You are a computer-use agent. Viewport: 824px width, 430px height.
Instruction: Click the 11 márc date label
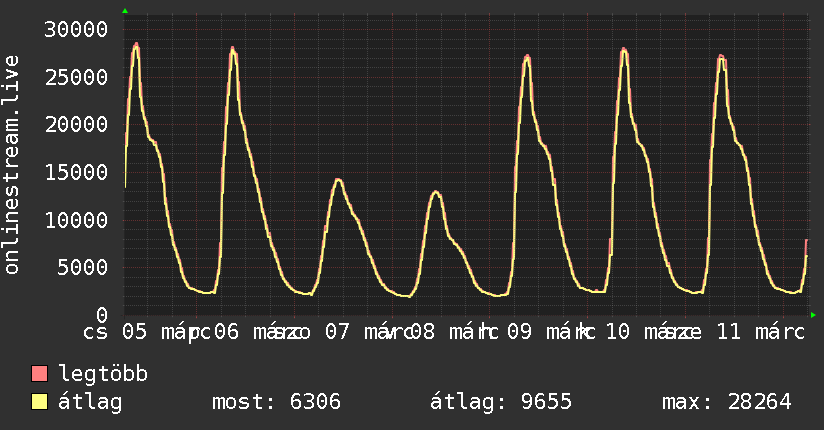pyautogui.click(x=760, y=332)
